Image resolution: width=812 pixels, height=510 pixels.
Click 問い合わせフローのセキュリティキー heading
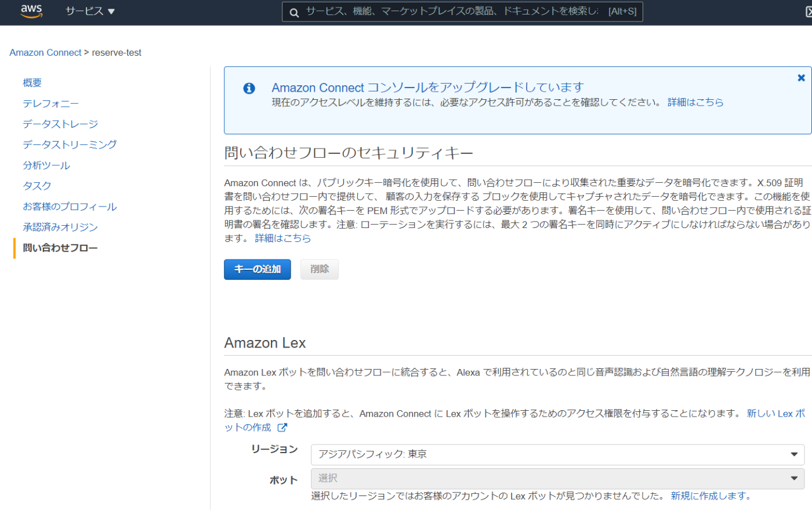349,153
